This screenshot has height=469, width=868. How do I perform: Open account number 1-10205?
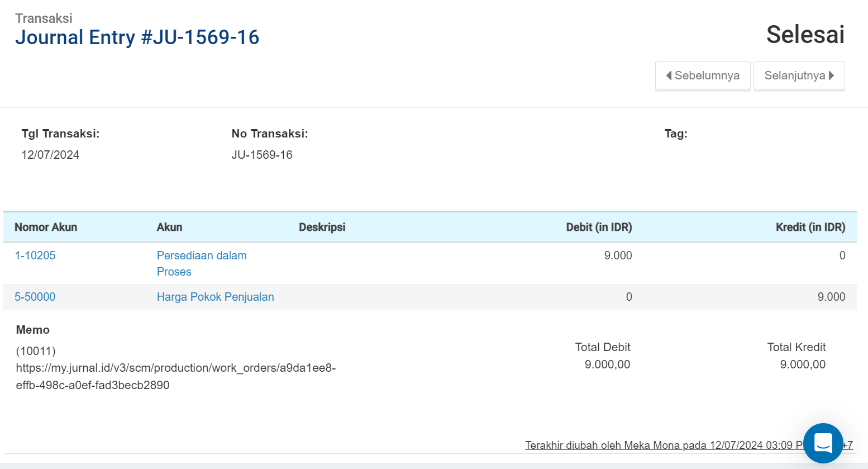[x=35, y=255]
